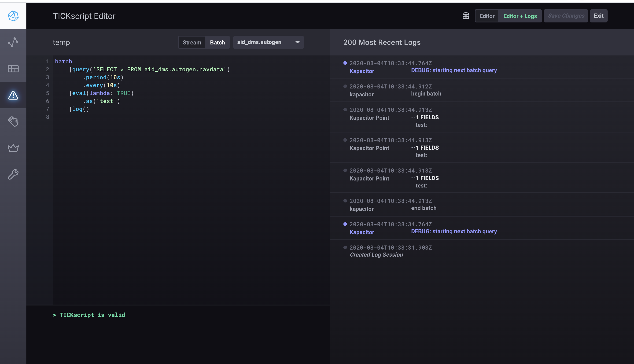Keep Batch mode selected

pos(217,42)
